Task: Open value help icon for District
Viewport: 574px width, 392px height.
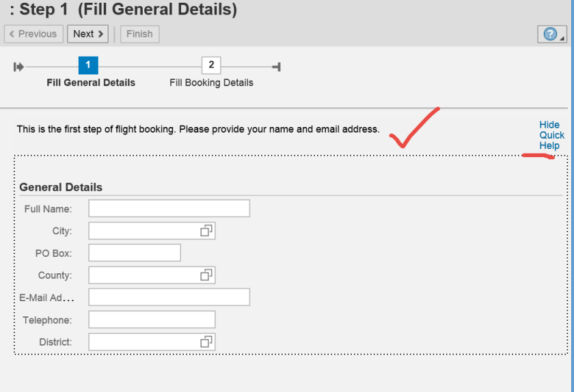Action: 206,342
